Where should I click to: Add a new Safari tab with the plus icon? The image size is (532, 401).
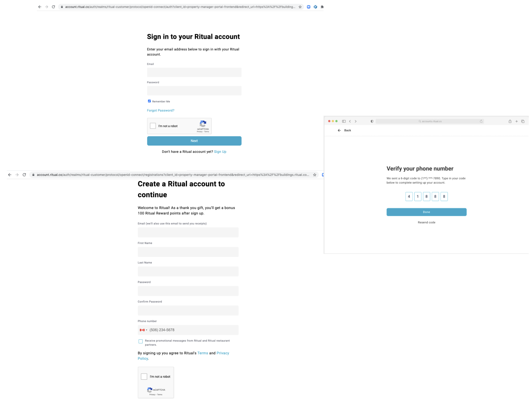[517, 121]
